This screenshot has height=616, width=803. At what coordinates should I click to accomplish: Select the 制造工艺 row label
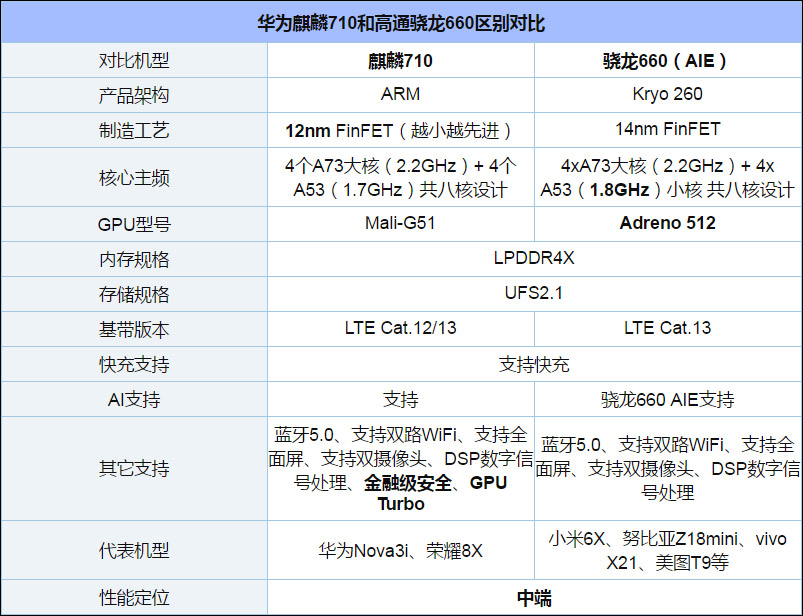(134, 131)
